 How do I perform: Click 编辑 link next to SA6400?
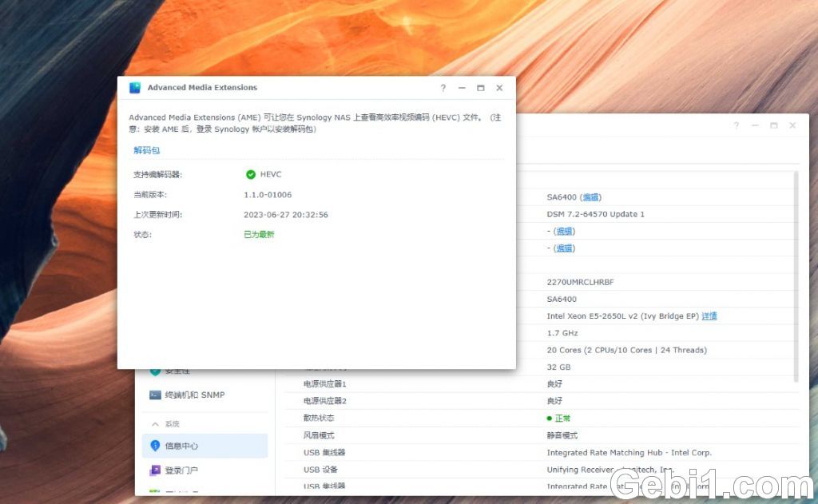[x=590, y=197]
